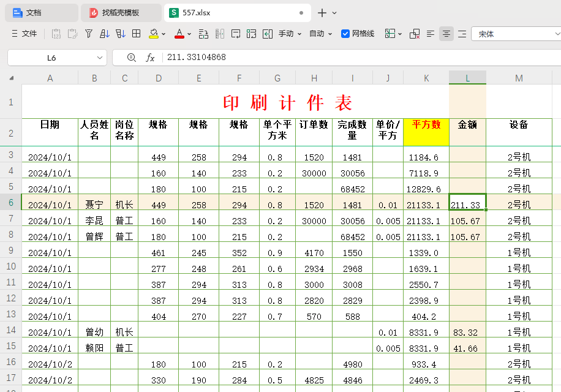Screen dimensions: 561x392
Task: Click the delete duplicates icon
Action: click(415, 34)
